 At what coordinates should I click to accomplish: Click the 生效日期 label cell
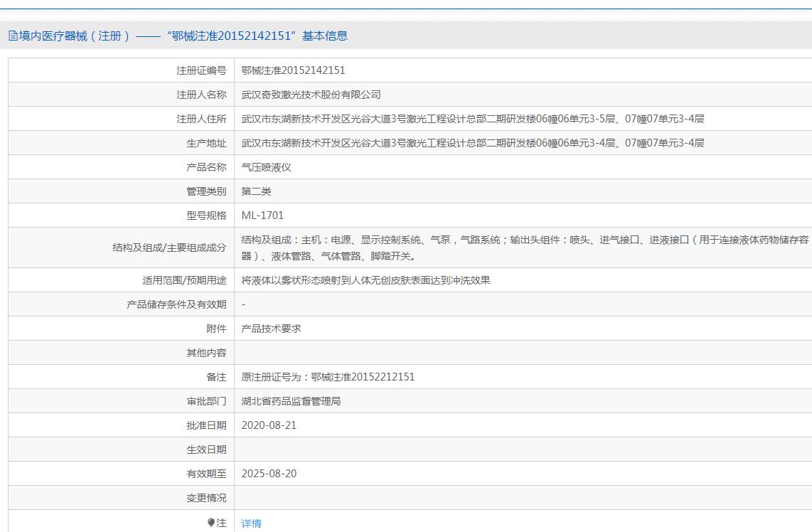coord(121,449)
